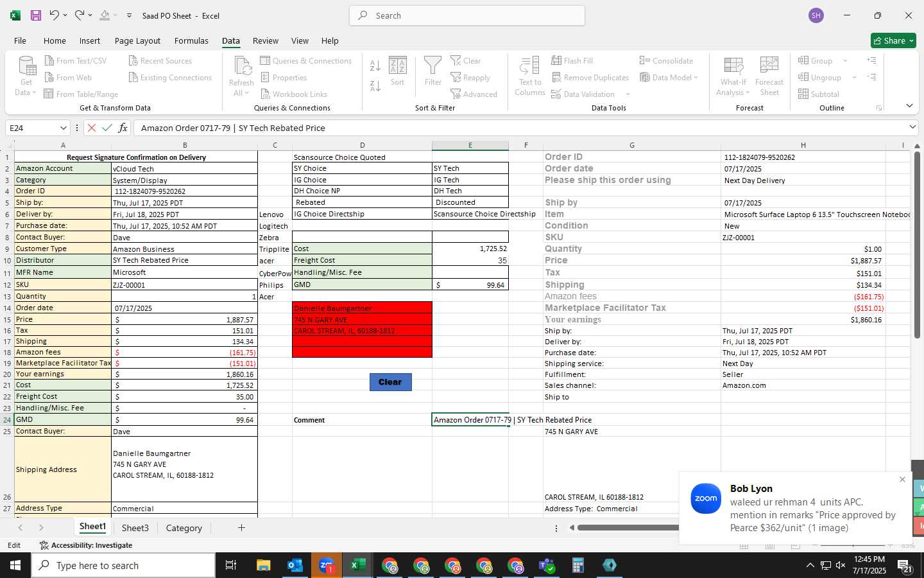The image size is (924, 578).
Task: Collapse the ribbon with the chevron
Action: click(909, 106)
